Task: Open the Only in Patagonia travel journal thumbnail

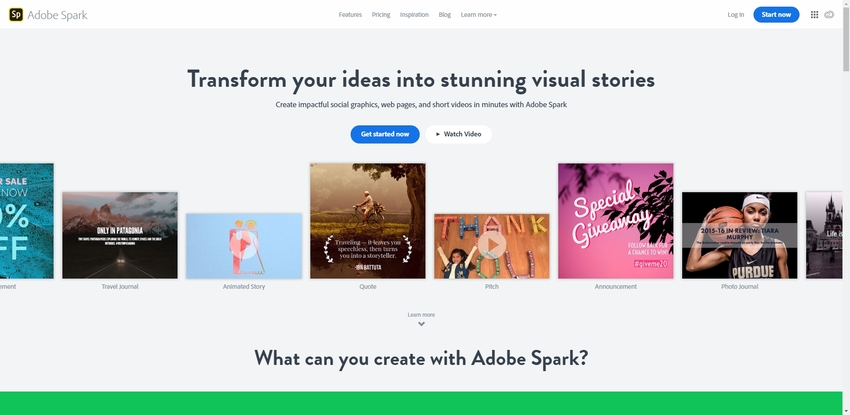Action: pos(120,235)
